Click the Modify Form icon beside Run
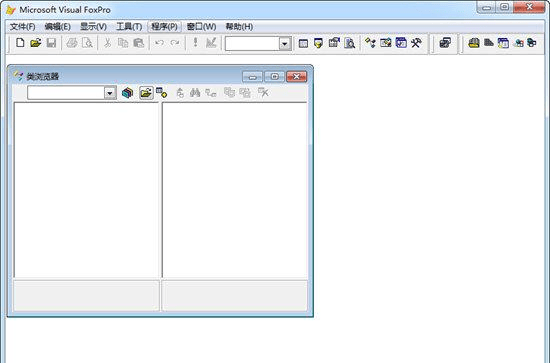This screenshot has height=363, width=550. [211, 43]
